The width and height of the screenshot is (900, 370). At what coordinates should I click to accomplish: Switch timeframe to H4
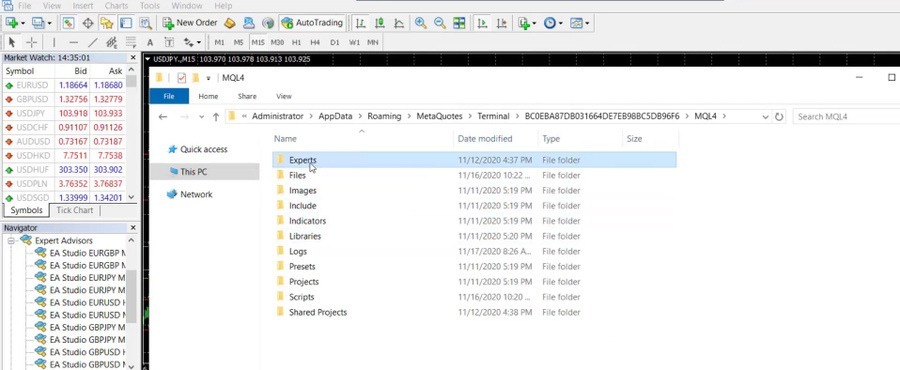point(315,42)
